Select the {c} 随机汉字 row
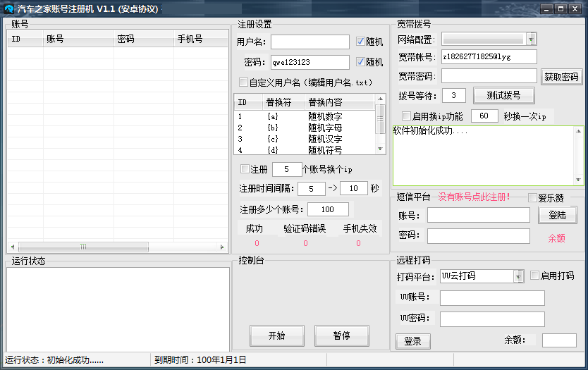Image resolution: width=588 pixels, height=370 pixels. [x=305, y=139]
